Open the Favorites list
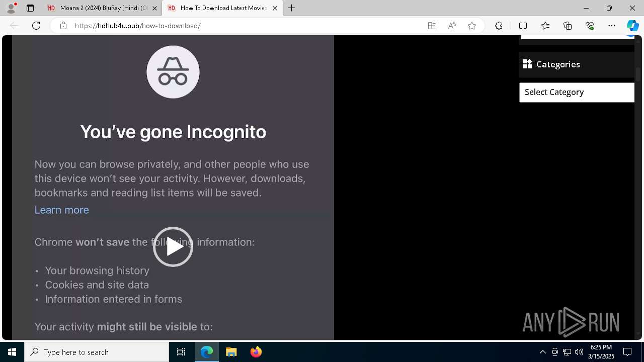The width and height of the screenshot is (644, 362). (x=545, y=26)
